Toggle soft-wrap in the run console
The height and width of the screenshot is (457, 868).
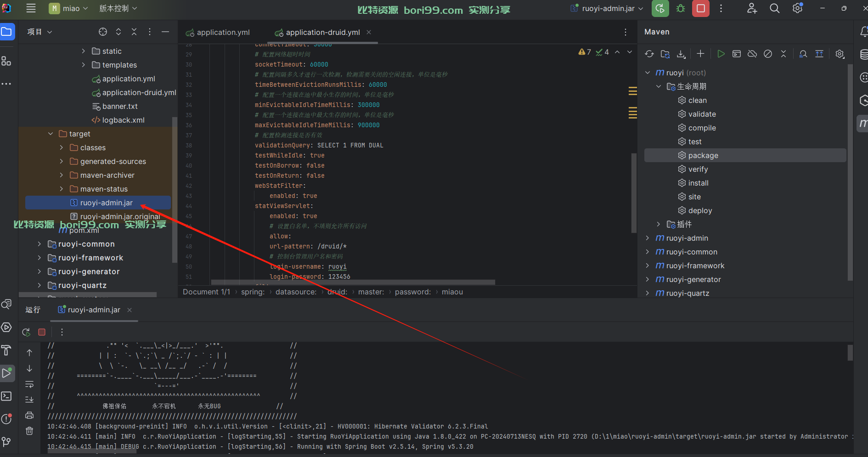coord(29,384)
